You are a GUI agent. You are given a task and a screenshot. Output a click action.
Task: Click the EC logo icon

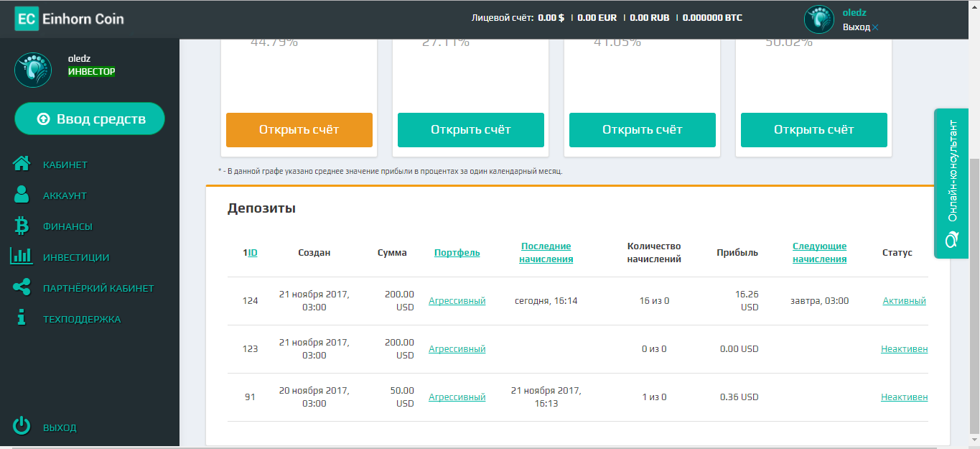pyautogui.click(x=26, y=19)
